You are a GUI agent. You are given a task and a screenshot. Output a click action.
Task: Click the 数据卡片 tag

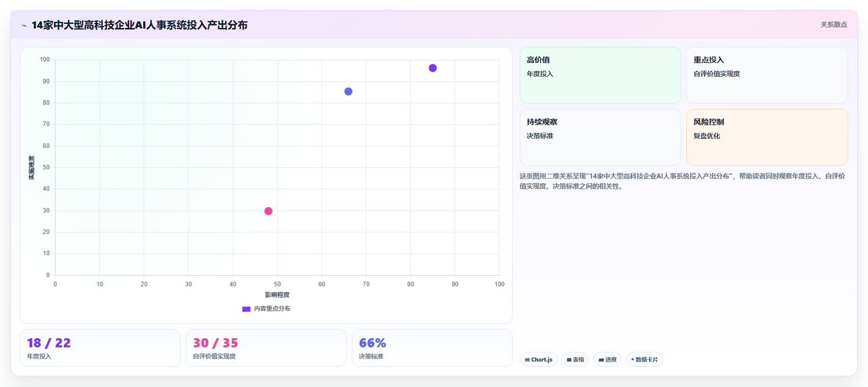[x=645, y=360]
